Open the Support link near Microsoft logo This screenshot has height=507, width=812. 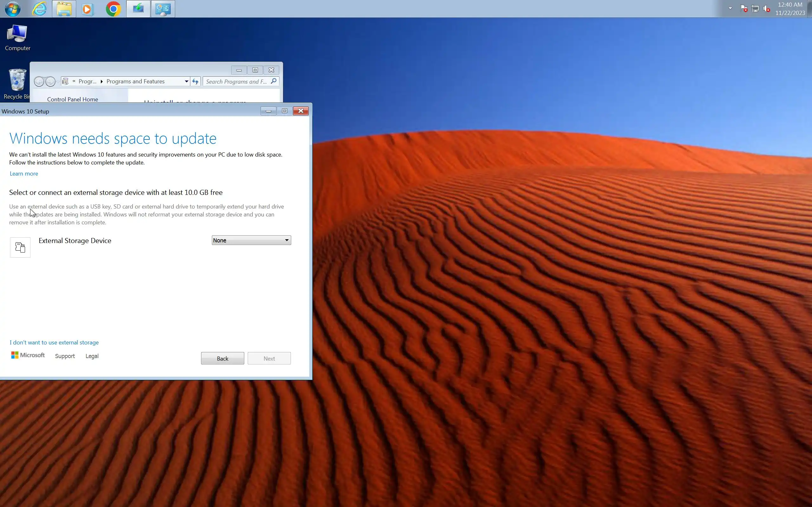pos(65,356)
